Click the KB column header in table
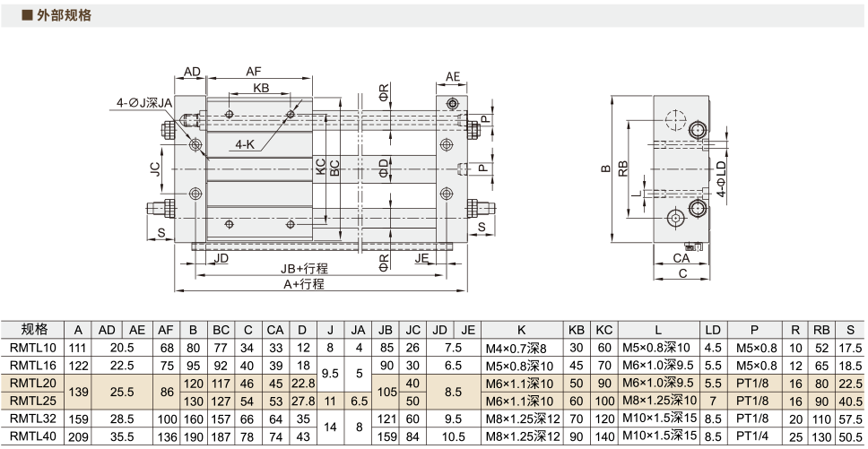 577,330
